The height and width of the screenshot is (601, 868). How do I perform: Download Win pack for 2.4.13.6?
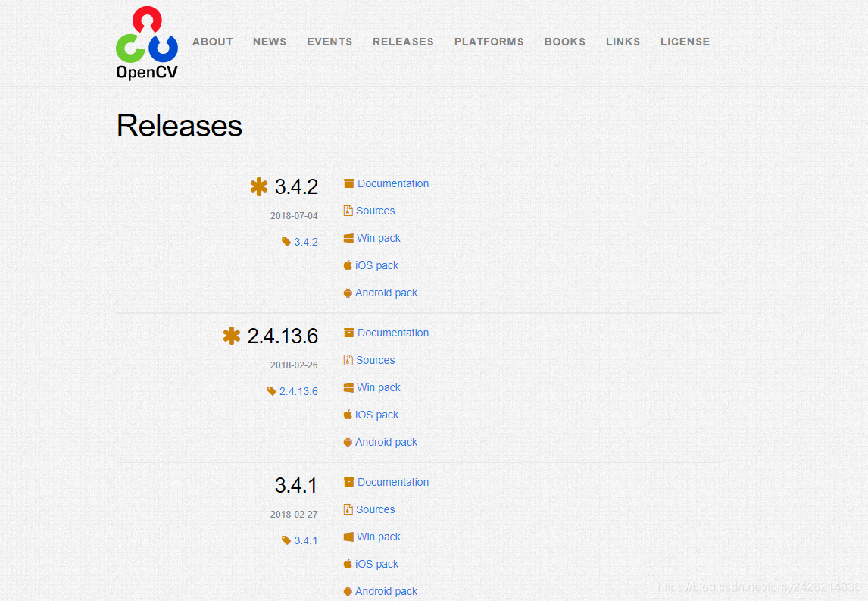click(x=379, y=388)
